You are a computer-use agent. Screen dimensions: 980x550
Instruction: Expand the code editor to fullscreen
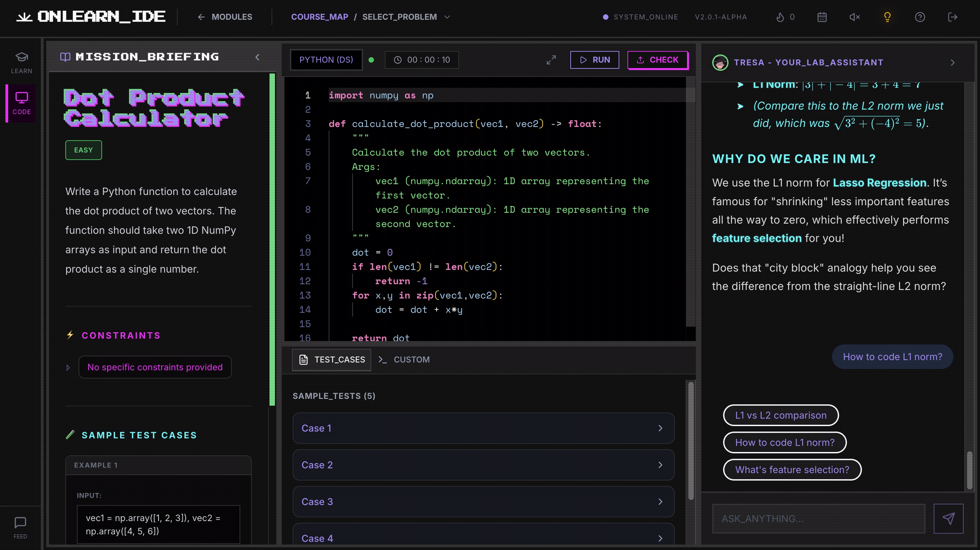(x=551, y=60)
